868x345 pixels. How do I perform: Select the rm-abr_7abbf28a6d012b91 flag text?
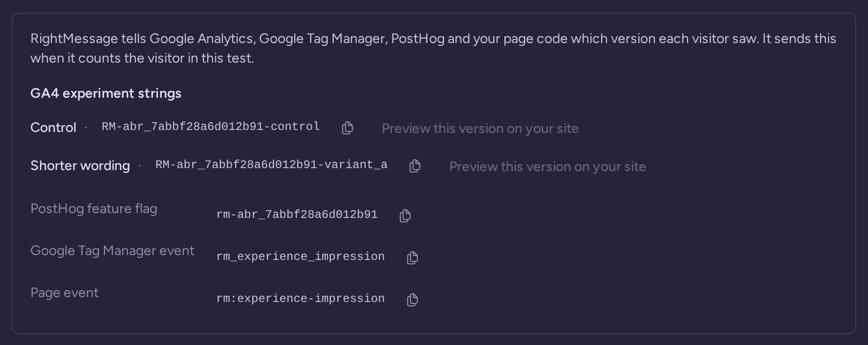pos(297,215)
